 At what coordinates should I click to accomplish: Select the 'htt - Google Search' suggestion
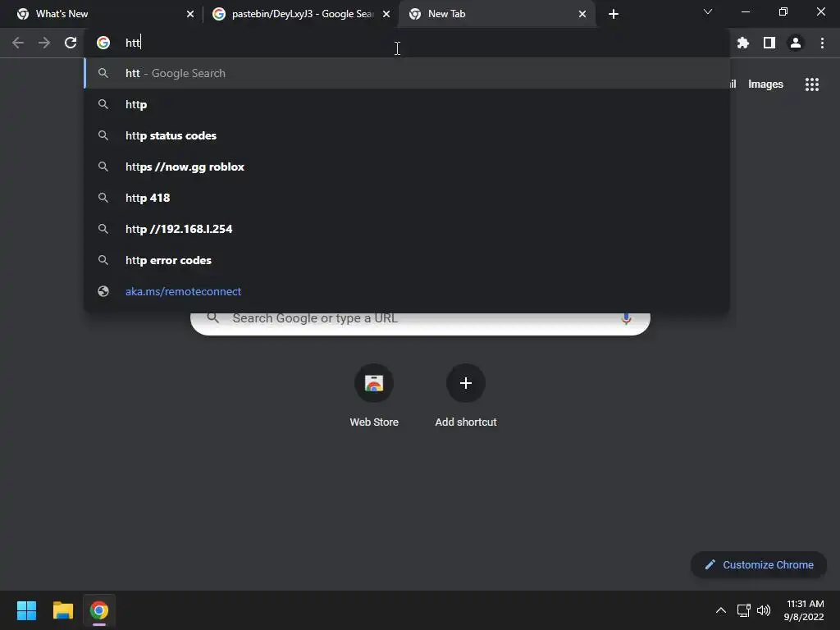pos(407,73)
